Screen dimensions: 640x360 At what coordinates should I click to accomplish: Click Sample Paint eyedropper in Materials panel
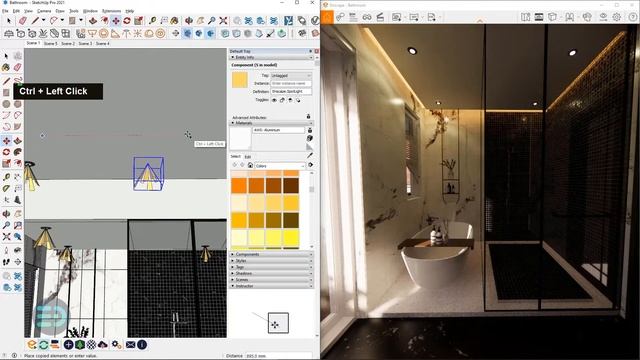(310, 156)
